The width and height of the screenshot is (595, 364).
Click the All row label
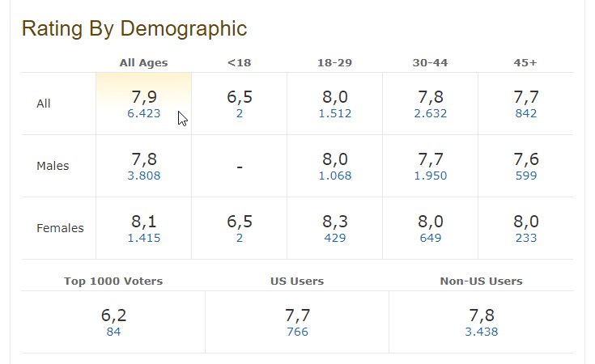click(x=44, y=104)
